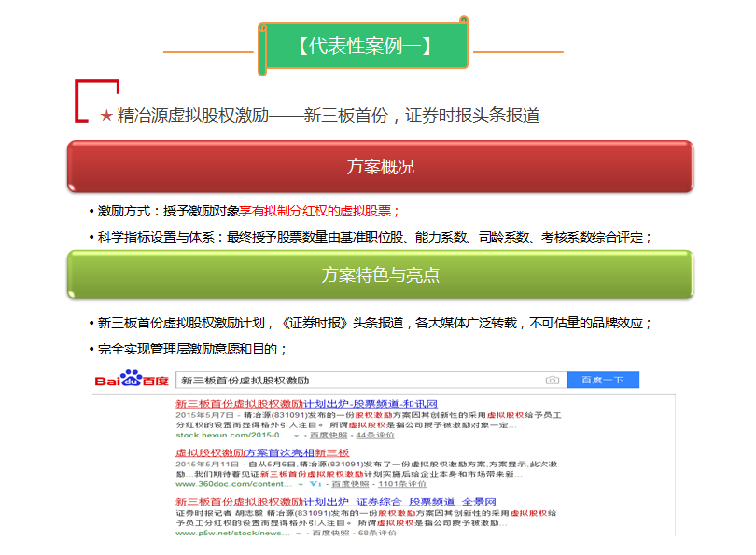This screenshot has height=555, width=756.
Task: Open the 68条评价 link
Action: [x=377, y=533]
